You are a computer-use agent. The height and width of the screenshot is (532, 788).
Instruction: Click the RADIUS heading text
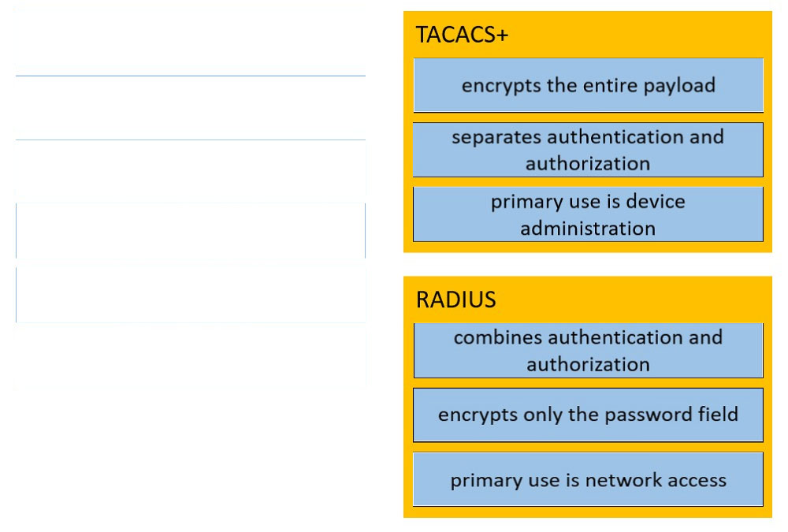[455, 299]
